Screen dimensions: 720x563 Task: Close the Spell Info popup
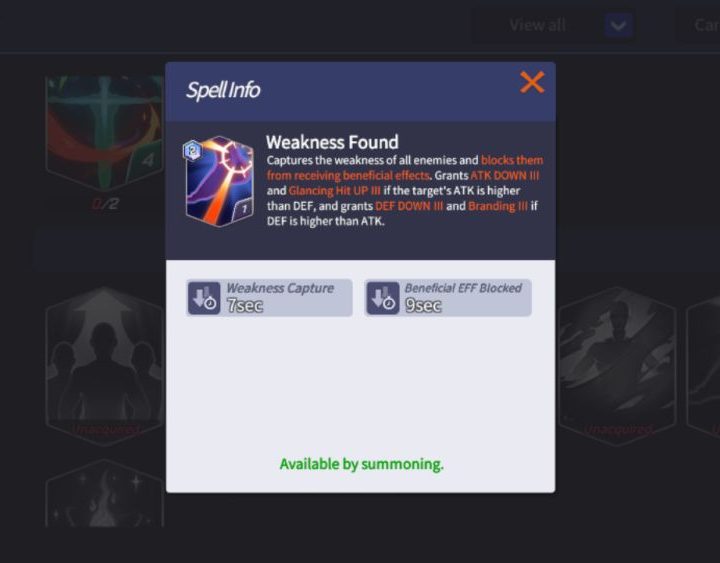point(532,83)
